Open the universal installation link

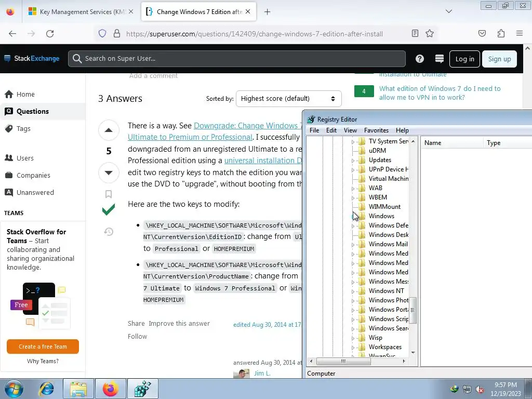263,160
